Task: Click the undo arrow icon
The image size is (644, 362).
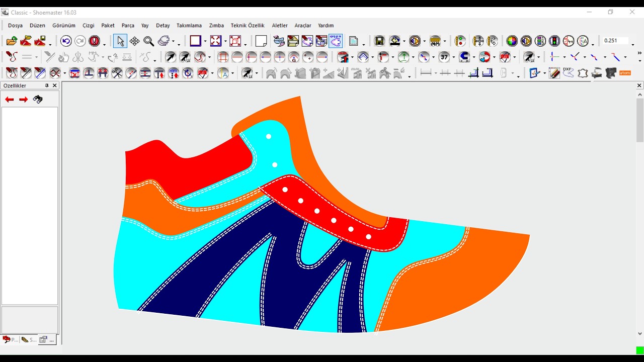Action: point(66,41)
